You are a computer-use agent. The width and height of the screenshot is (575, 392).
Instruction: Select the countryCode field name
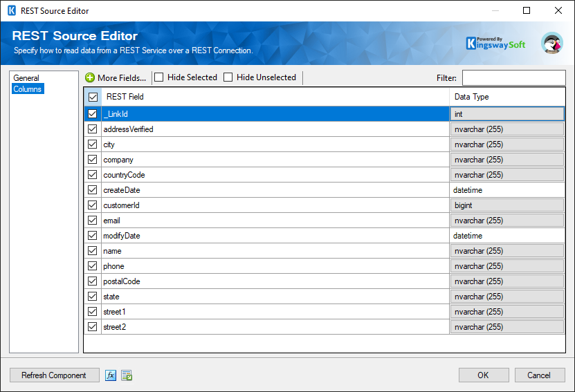(124, 175)
